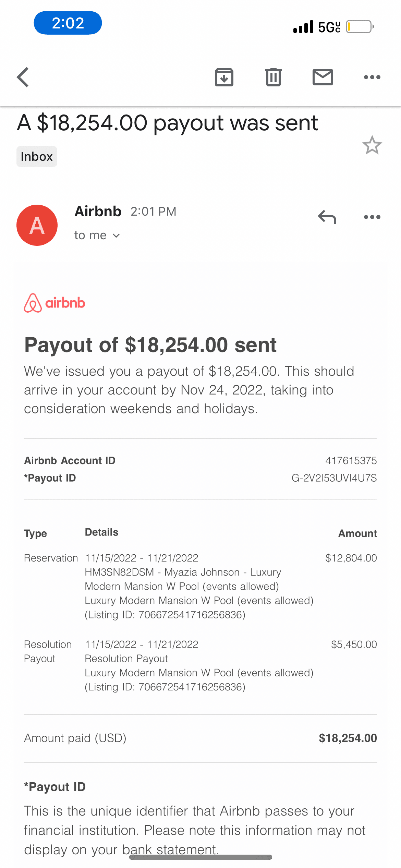Archive this email with the archive icon
The width and height of the screenshot is (401, 868).
224,77
